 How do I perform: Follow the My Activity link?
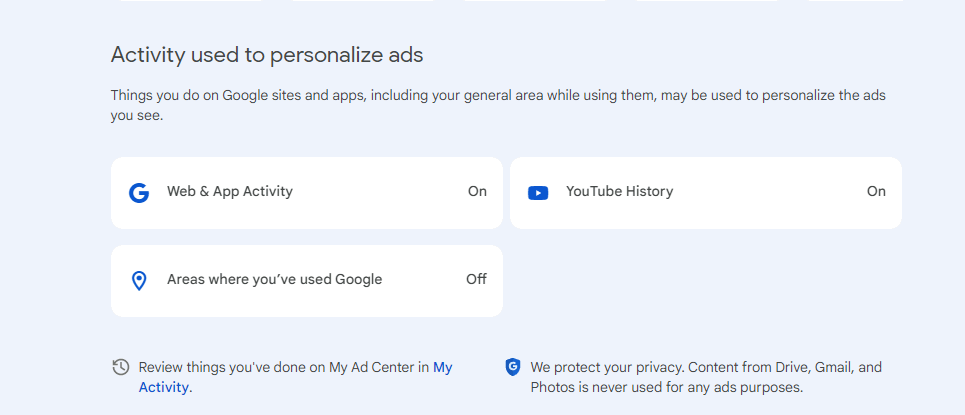[295, 377]
